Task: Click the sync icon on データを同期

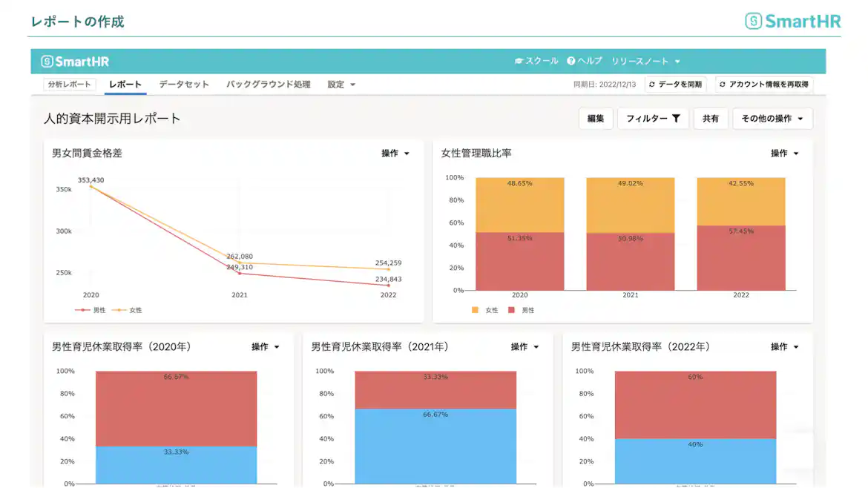Action: pos(654,84)
